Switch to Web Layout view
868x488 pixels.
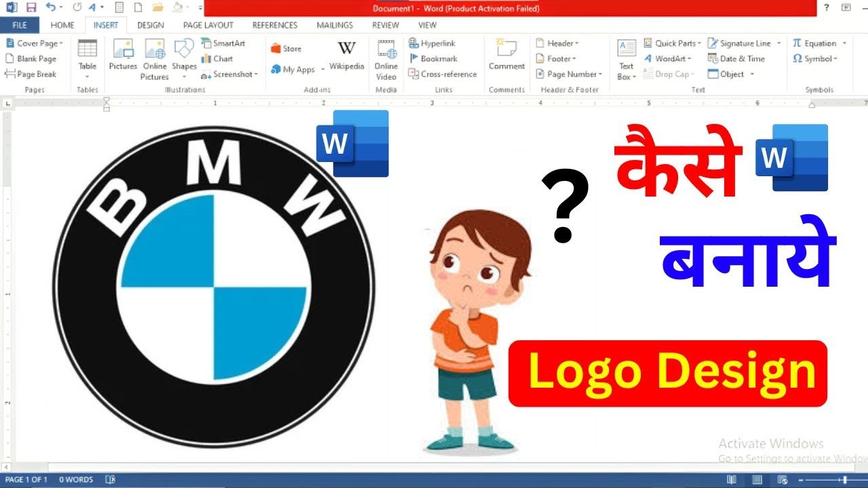pyautogui.click(x=782, y=479)
